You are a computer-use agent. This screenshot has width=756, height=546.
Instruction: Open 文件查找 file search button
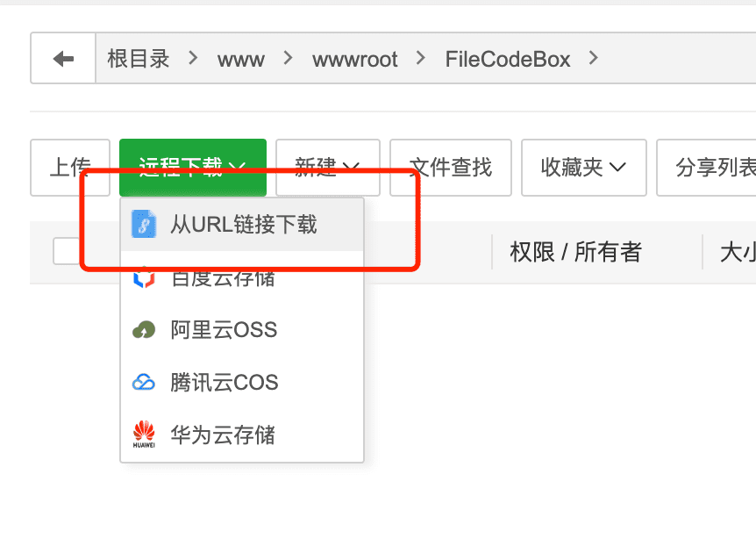451,168
